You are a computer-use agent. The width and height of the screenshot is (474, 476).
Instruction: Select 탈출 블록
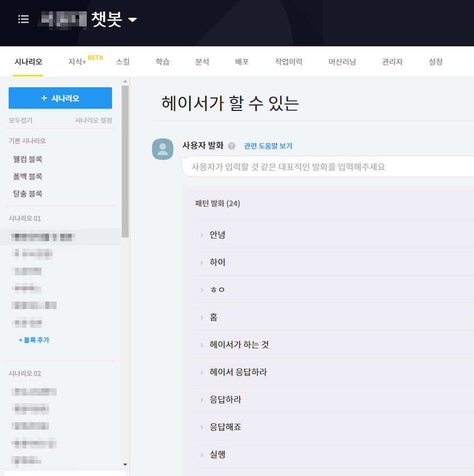click(x=27, y=194)
